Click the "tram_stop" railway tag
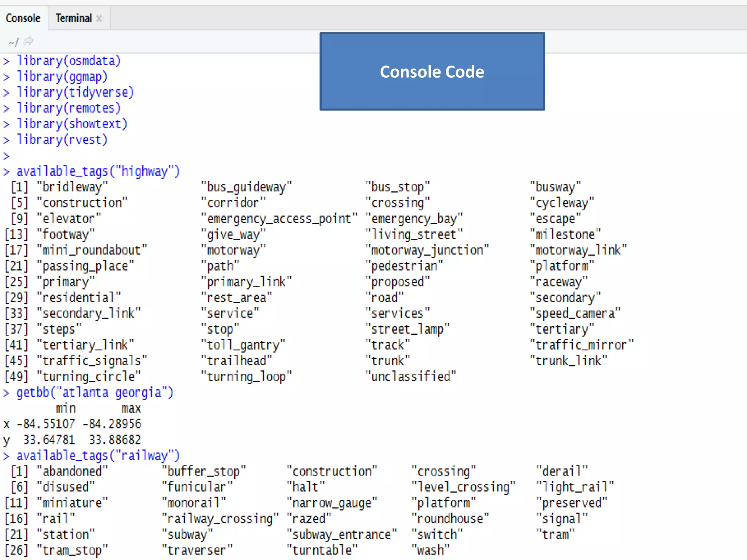The image size is (747, 560). pyautogui.click(x=72, y=551)
